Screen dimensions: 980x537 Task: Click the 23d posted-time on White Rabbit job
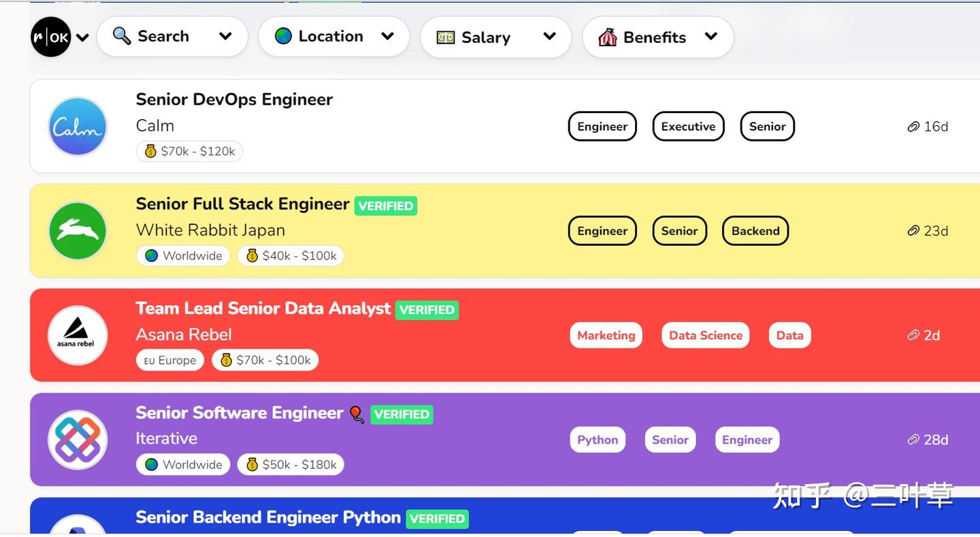click(928, 231)
